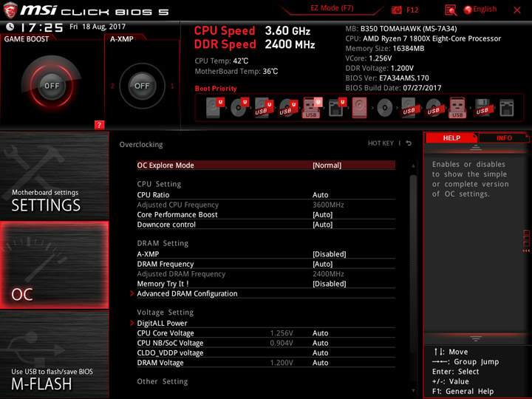Select A-XMP profile 1
The image size is (532, 399).
(x=172, y=86)
